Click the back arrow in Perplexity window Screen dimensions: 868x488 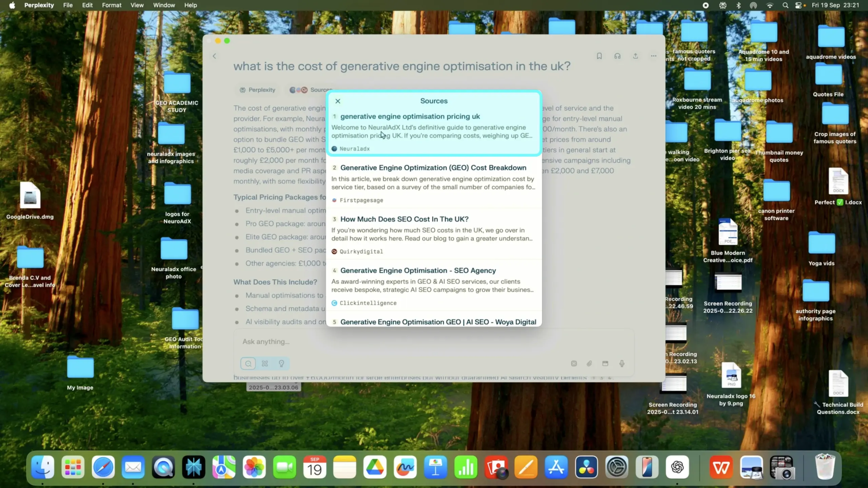click(x=214, y=56)
